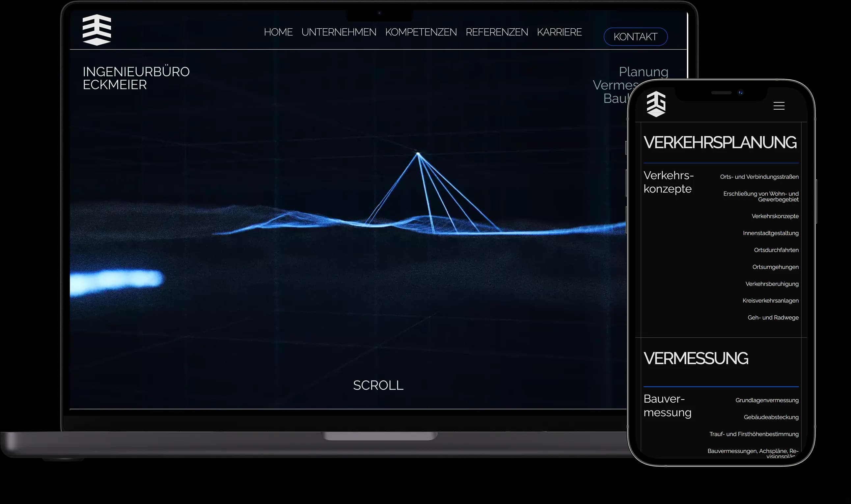The image size is (851, 504).
Task: Select Geh- und Radwege entry
Action: click(773, 318)
